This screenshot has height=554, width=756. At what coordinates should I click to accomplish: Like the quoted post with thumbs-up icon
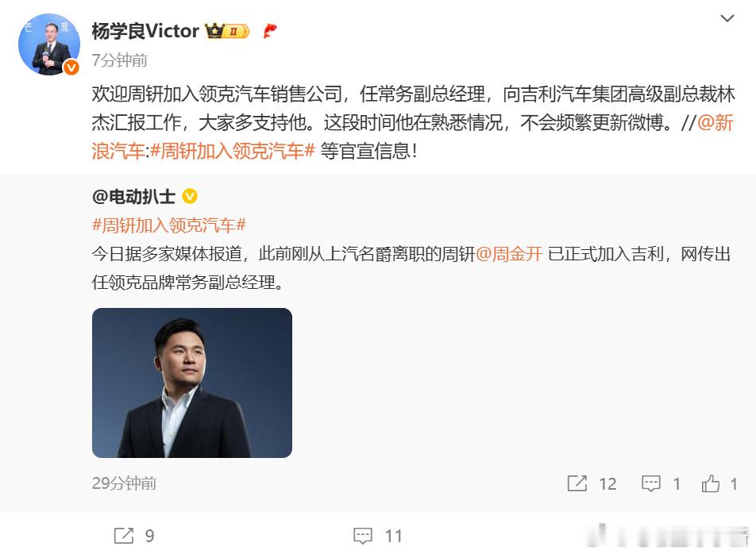pos(711,483)
